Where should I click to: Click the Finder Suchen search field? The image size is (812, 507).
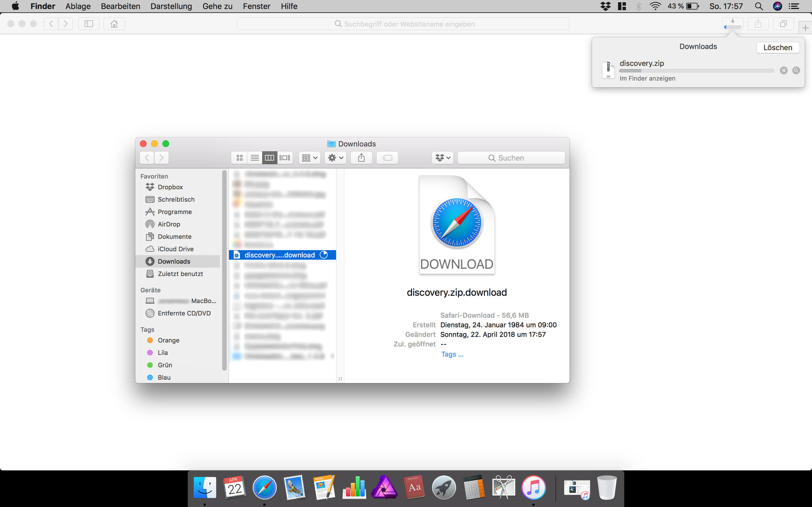point(511,158)
